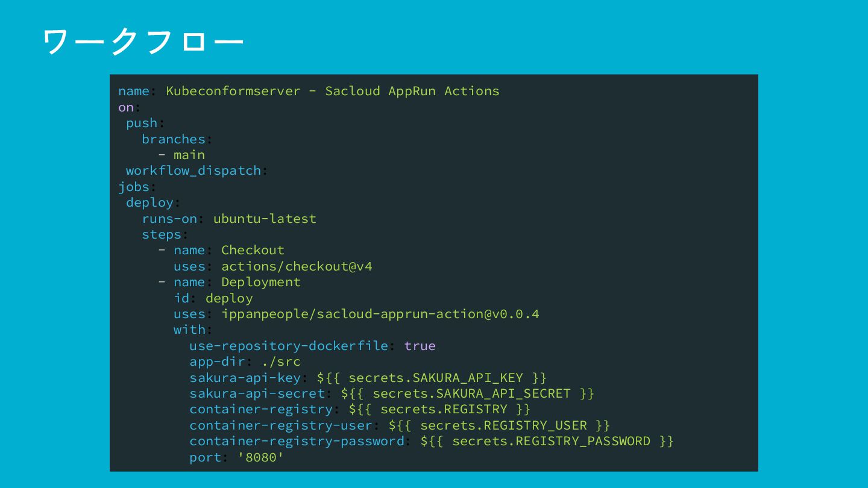868x488 pixels.
Task: Click the 'id: deploy' line
Action: (213, 298)
